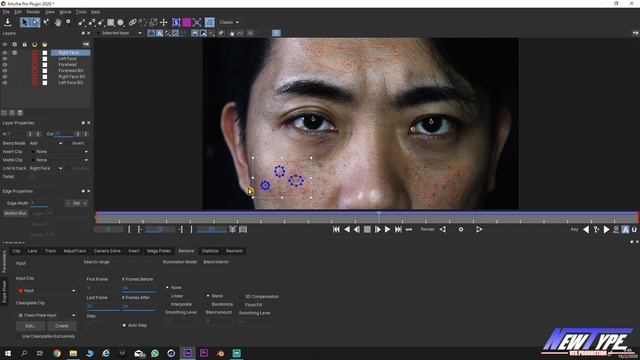This screenshot has width=640, height=360.
Task: Go to the end of the clip
Action: (x=398, y=229)
